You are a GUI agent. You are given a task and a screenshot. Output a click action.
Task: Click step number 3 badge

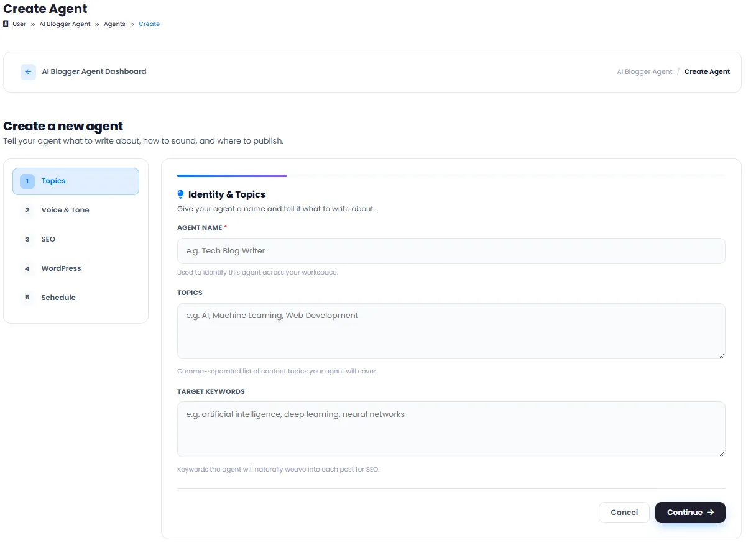pos(27,240)
